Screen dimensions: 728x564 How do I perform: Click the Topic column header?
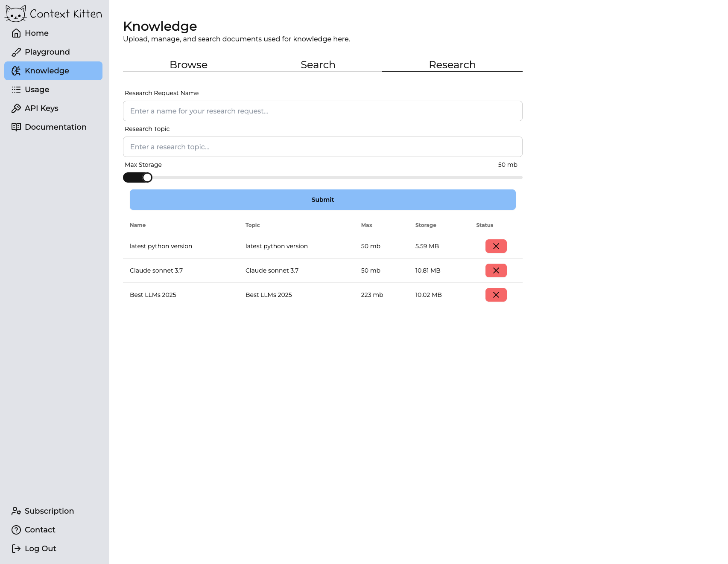point(253,225)
